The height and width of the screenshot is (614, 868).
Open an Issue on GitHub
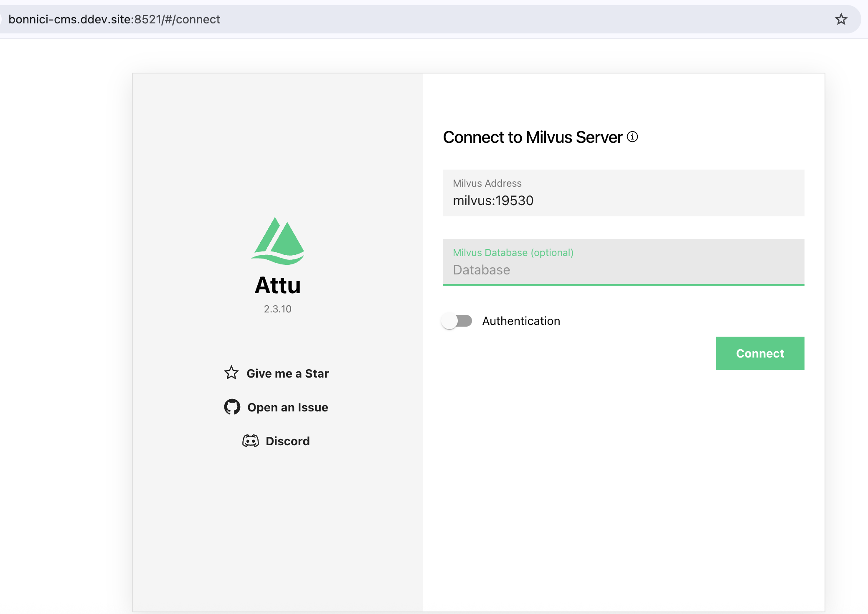287,407
